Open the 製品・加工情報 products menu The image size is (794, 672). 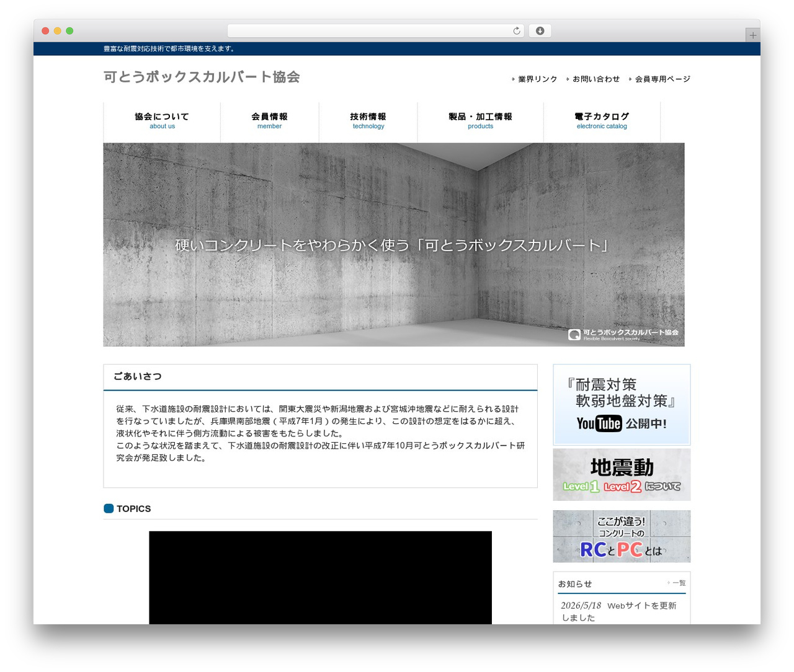click(481, 121)
